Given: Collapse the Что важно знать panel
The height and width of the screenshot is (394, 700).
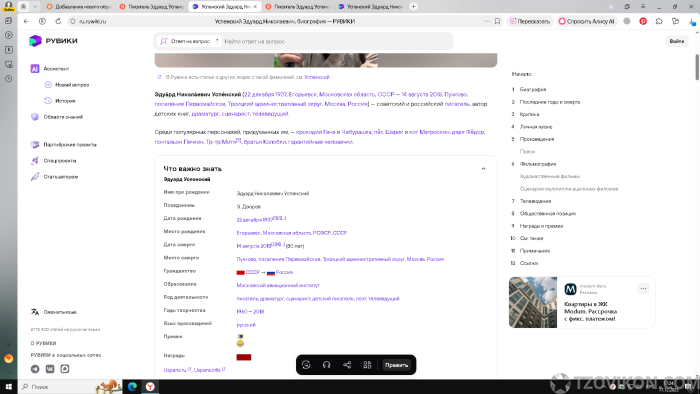Looking at the screenshot, I should coord(483,169).
